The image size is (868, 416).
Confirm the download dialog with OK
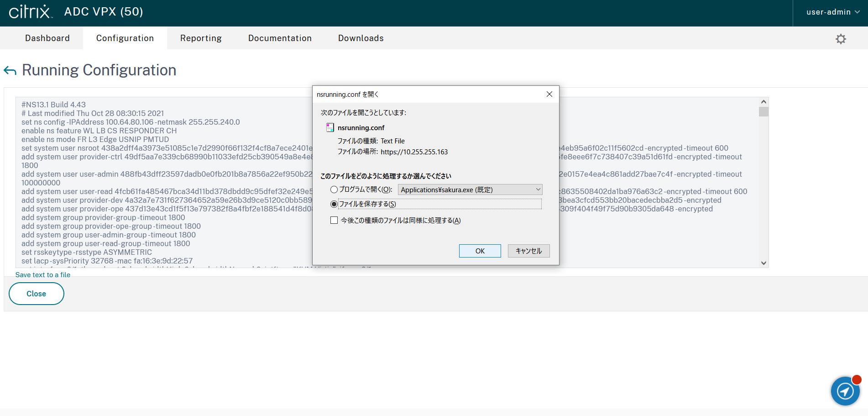click(x=480, y=251)
